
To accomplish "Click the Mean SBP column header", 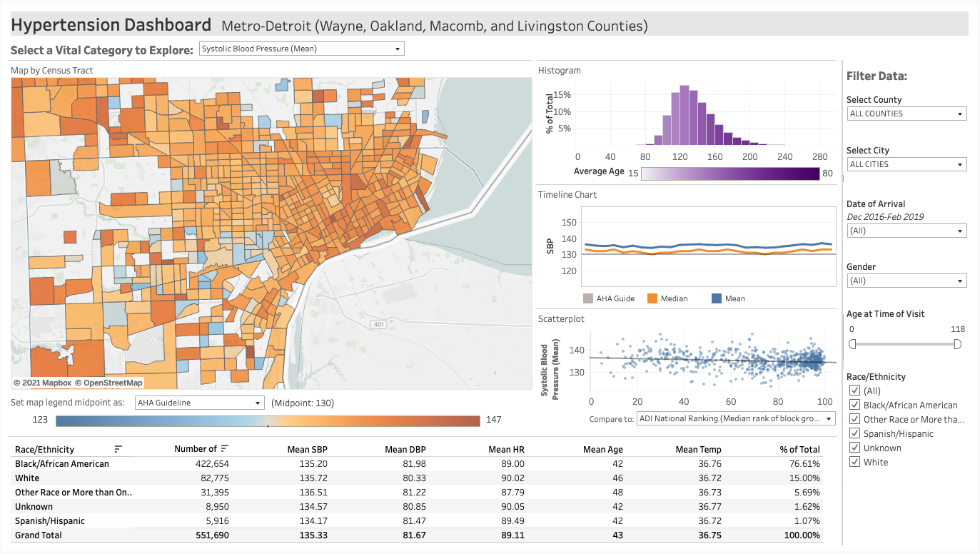I will (307, 450).
